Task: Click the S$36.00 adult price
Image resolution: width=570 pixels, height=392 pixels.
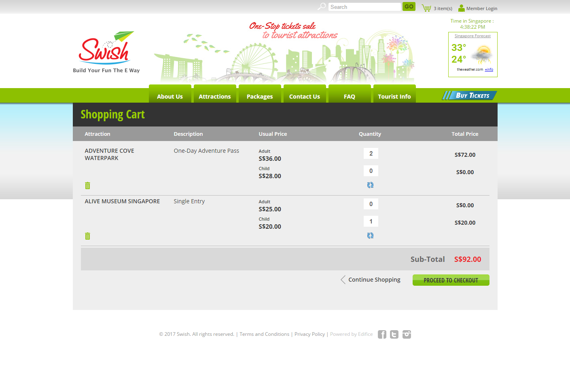Action: point(270,159)
